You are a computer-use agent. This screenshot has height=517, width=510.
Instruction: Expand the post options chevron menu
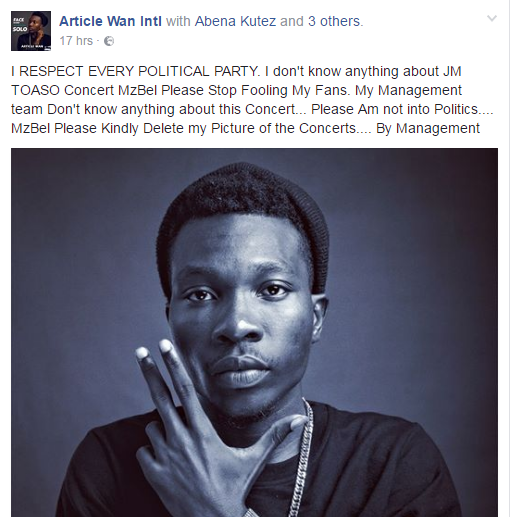click(x=492, y=18)
